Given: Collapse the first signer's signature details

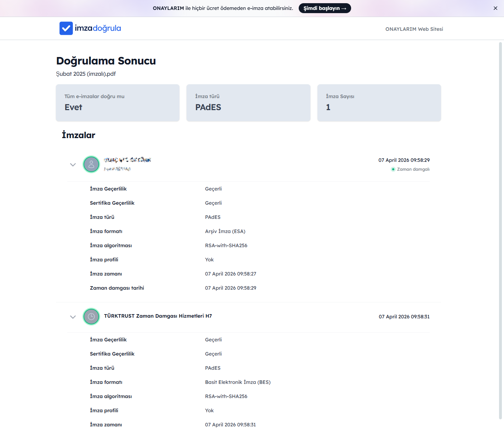Looking at the screenshot, I should (x=73, y=165).
